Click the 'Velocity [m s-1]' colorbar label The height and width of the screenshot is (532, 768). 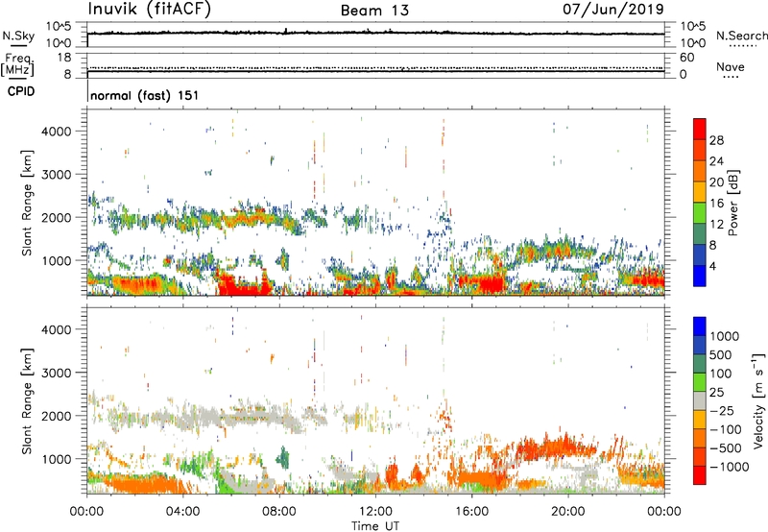pyautogui.click(x=758, y=400)
